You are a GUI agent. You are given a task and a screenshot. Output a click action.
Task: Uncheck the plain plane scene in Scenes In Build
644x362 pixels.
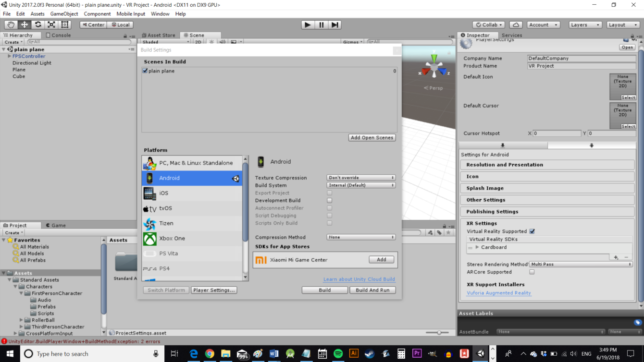point(145,71)
